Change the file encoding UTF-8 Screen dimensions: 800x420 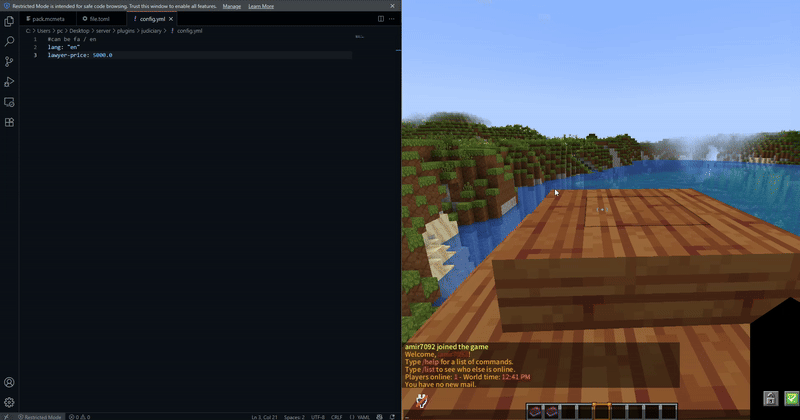(318, 416)
